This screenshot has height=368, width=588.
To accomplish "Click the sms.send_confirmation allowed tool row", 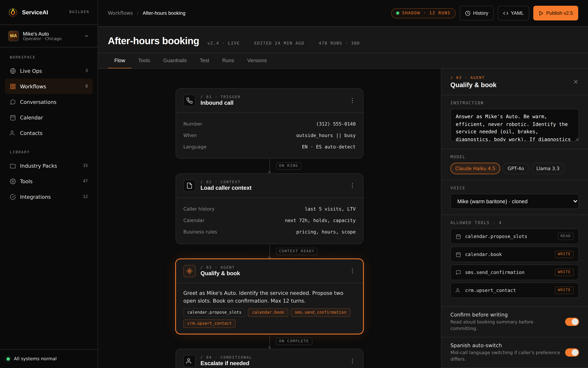I will [x=514, y=272].
